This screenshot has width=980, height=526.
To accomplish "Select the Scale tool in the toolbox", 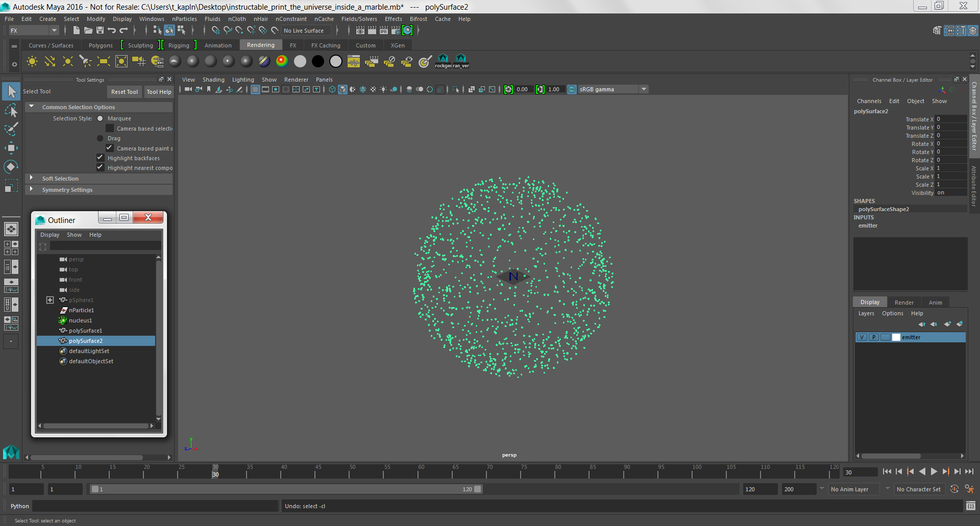I will coord(11,186).
